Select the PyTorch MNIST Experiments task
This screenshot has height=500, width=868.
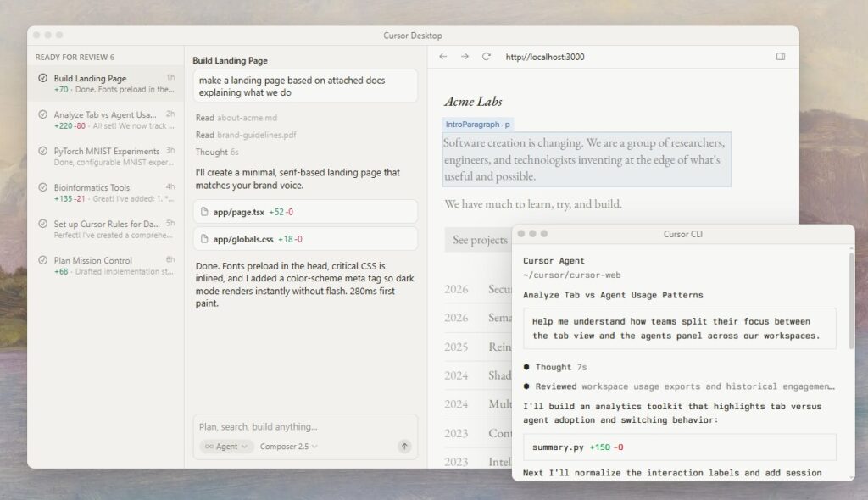coord(106,156)
